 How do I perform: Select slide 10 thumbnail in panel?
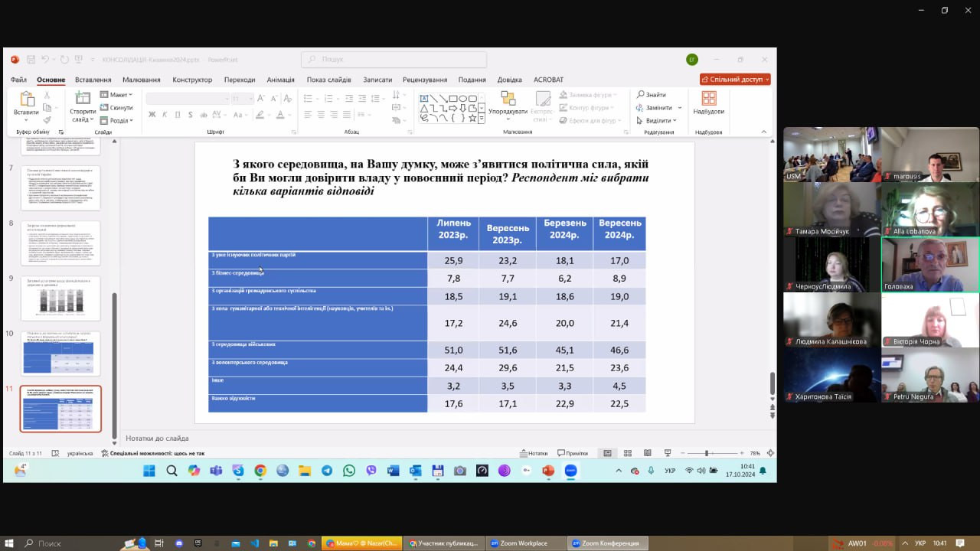point(60,354)
